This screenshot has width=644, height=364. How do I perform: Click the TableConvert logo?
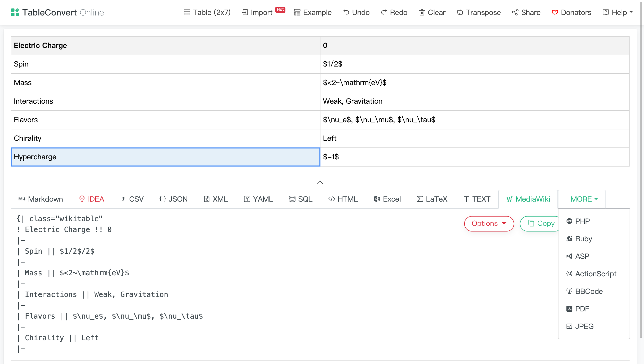point(57,12)
